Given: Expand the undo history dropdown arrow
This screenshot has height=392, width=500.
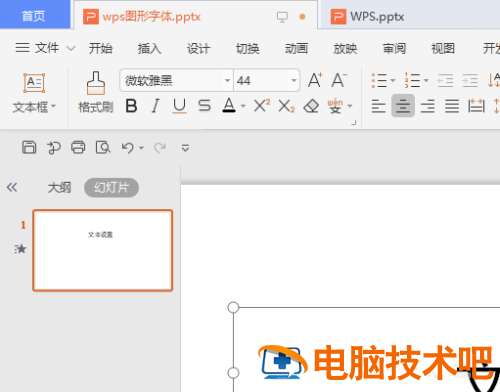Looking at the screenshot, I should tap(141, 148).
